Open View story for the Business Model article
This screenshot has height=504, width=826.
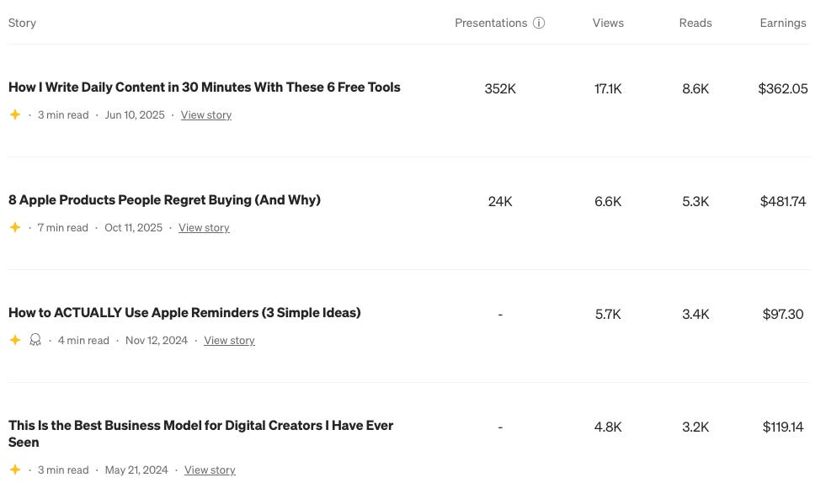coord(209,470)
